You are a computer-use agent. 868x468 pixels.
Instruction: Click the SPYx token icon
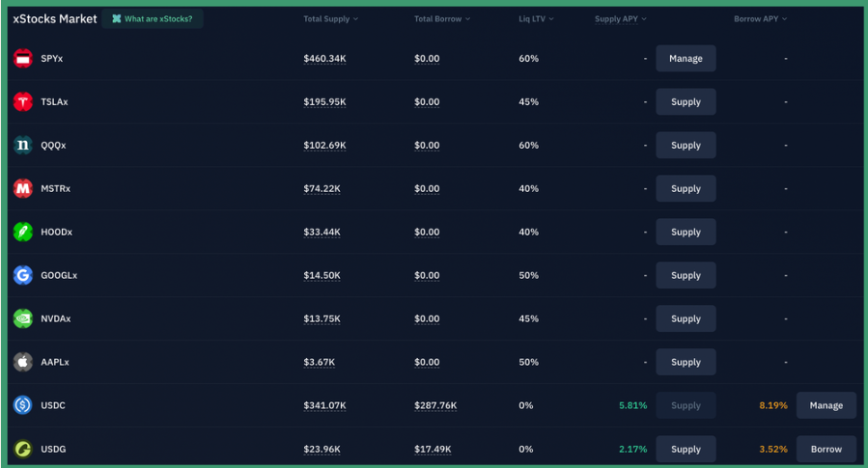[23, 59]
